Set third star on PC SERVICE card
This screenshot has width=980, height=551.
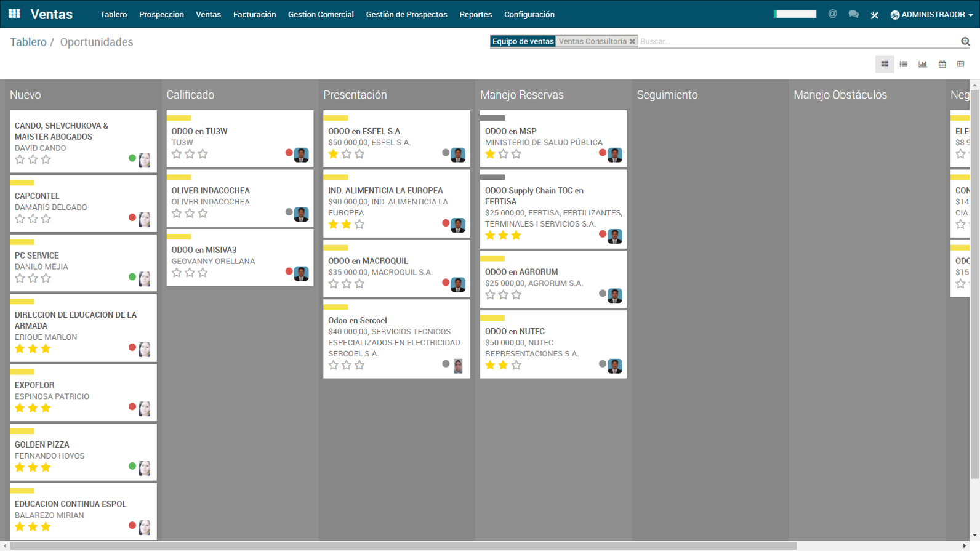(x=46, y=278)
